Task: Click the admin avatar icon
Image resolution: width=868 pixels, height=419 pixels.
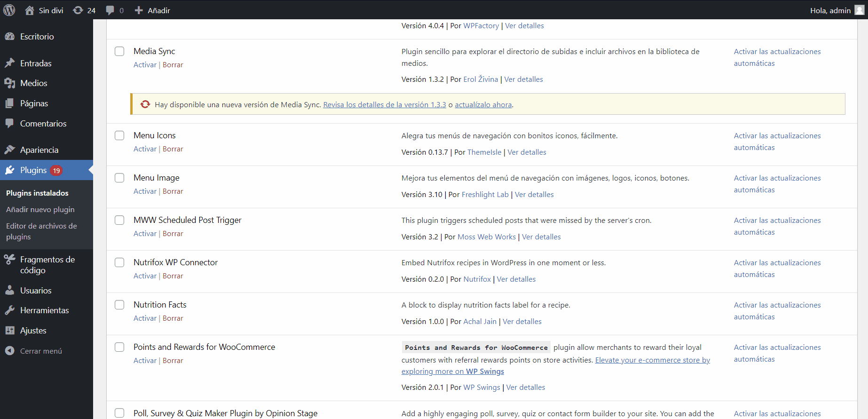Action: tap(859, 10)
